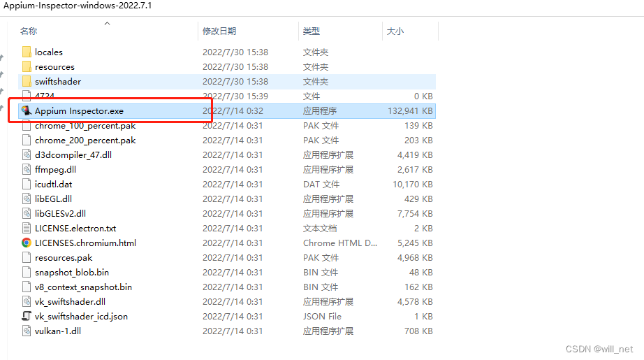Click the DAT 文件 type cell
The width and height of the screenshot is (644, 360).
click(321, 184)
